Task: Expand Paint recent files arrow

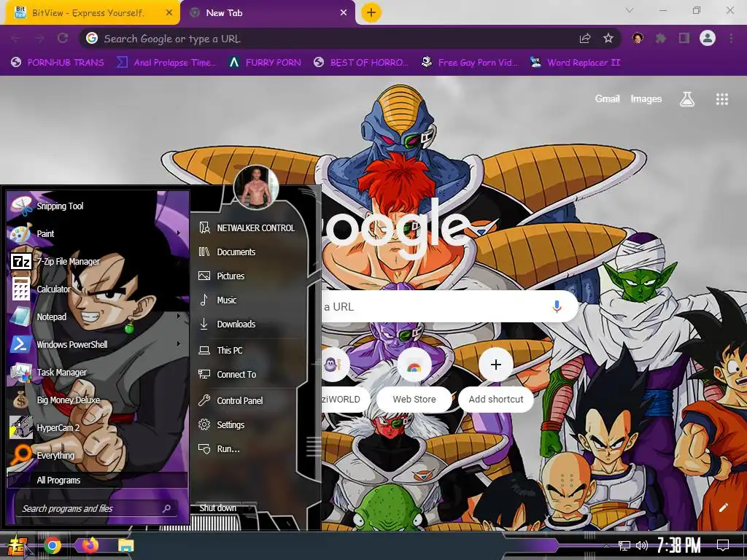Action: point(179,233)
